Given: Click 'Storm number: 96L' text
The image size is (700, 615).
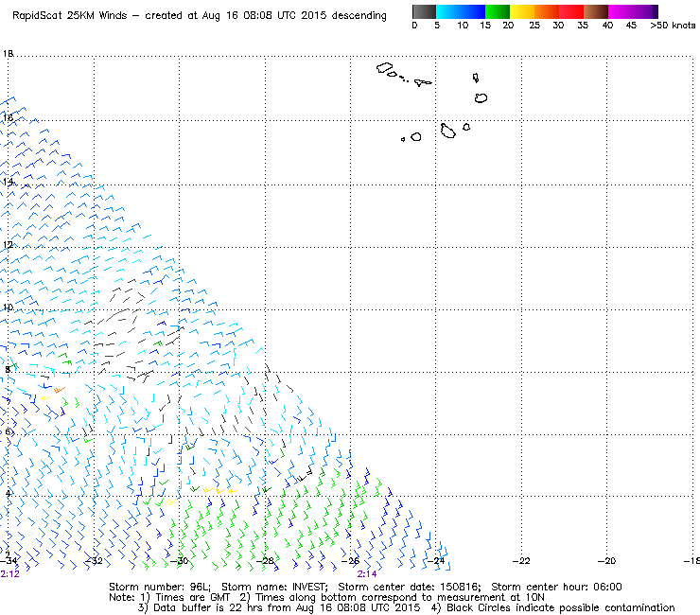Looking at the screenshot, I should click(x=160, y=587).
